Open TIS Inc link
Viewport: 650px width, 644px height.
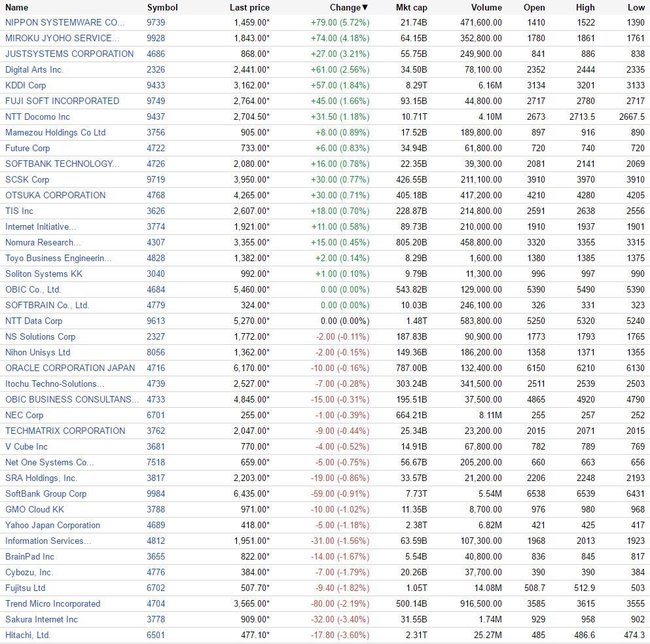click(19, 211)
